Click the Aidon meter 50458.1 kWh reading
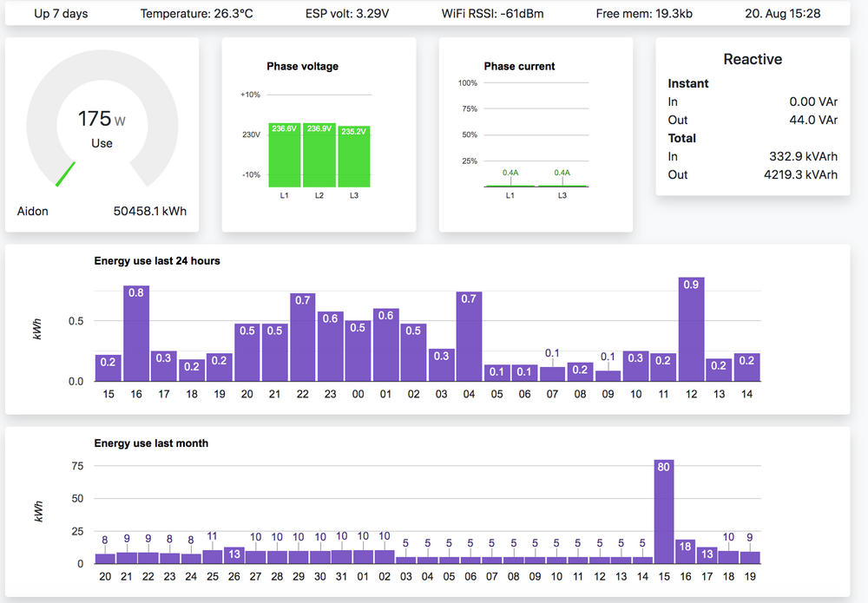This screenshot has width=868, height=603. point(149,211)
